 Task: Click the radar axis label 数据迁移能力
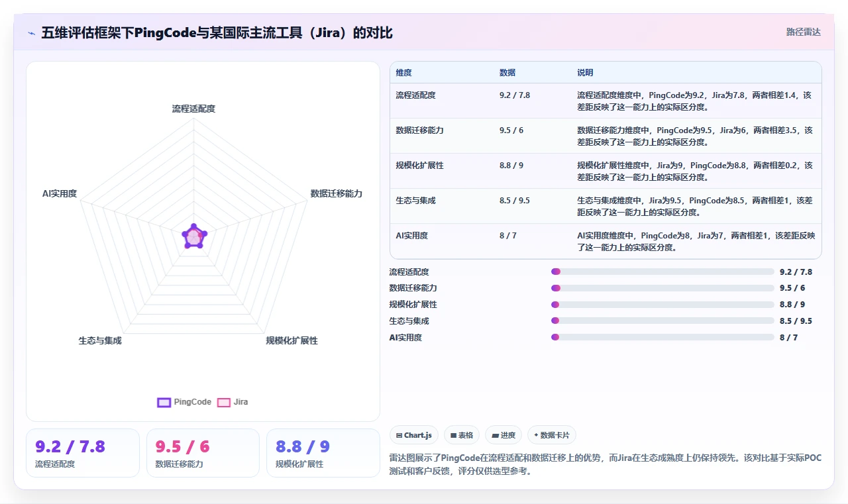tap(337, 194)
